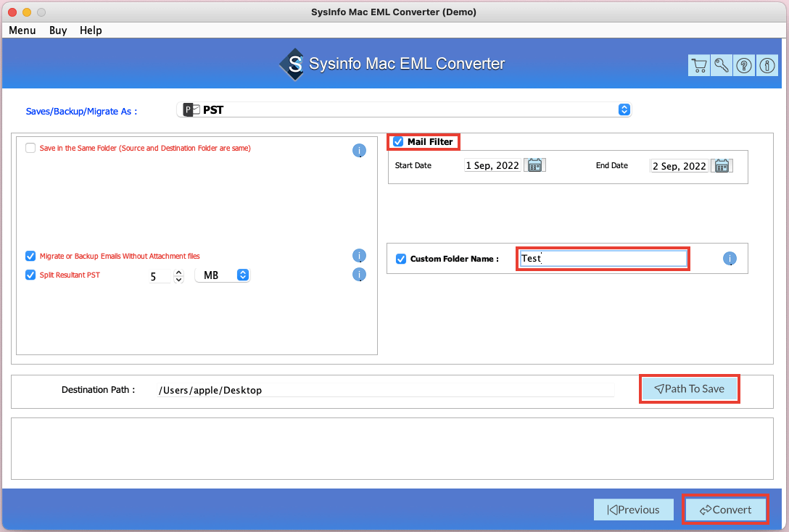Click the End Date label
Viewport: 789px width, 532px height.
click(x=612, y=165)
